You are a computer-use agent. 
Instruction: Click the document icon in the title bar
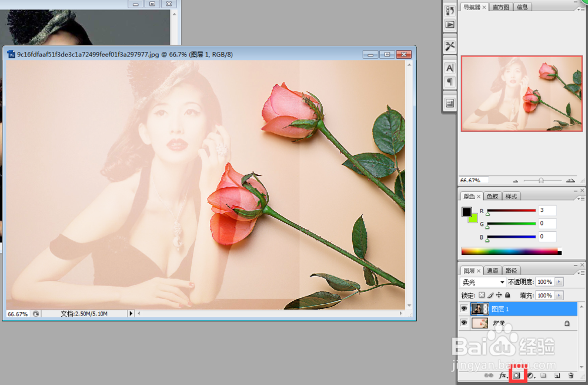point(11,55)
